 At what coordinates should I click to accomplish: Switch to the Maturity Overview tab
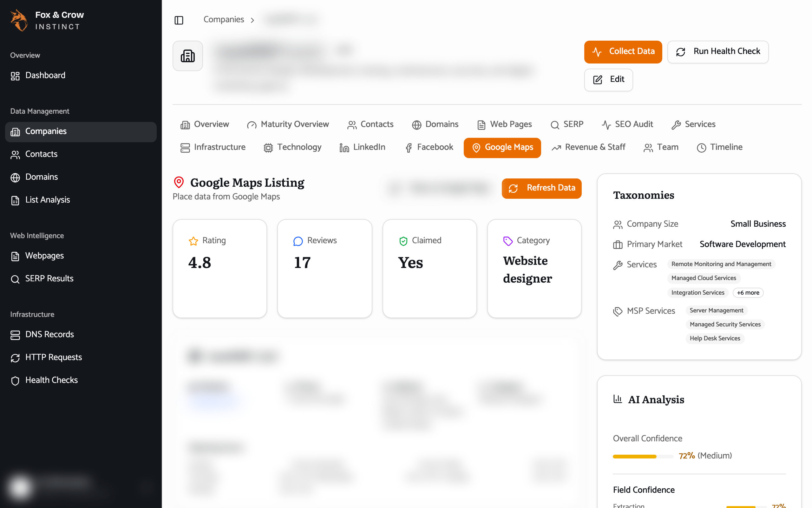[x=288, y=125]
